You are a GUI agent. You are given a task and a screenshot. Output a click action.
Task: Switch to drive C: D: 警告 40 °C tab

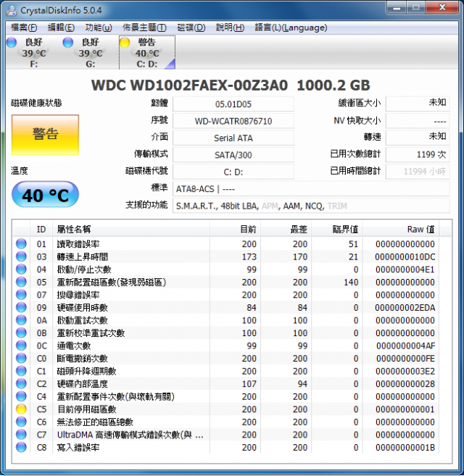click(147, 52)
